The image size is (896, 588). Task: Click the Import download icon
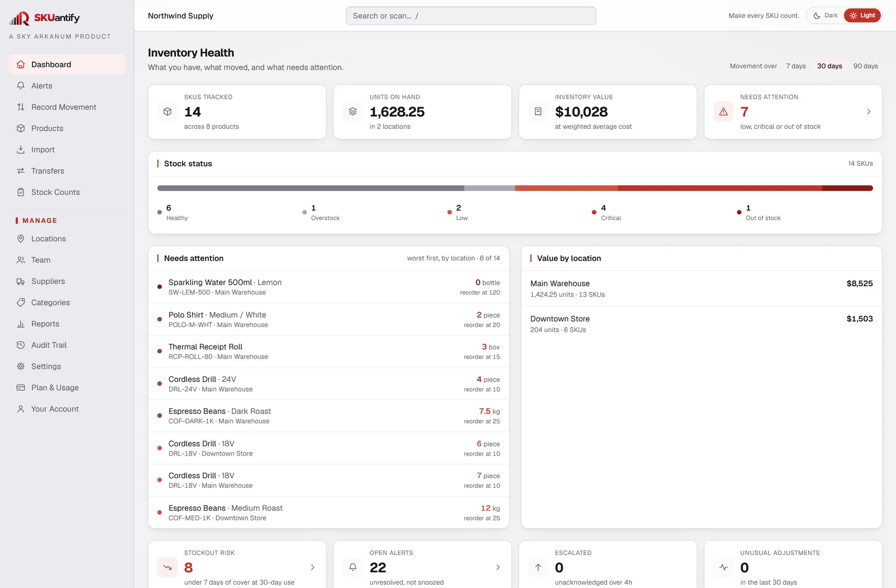pyautogui.click(x=21, y=150)
